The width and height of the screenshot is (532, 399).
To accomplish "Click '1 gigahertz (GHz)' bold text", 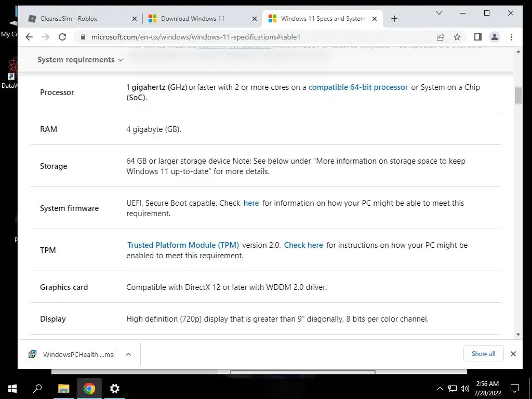I will [157, 87].
